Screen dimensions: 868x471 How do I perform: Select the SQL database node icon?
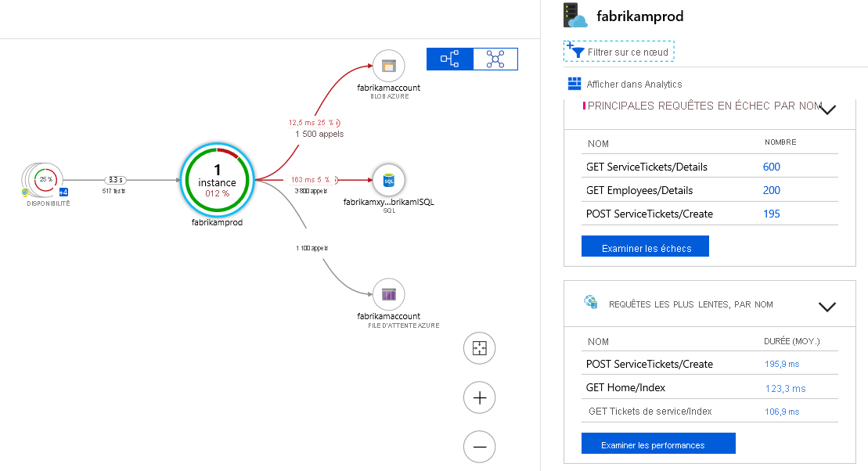pos(388,178)
